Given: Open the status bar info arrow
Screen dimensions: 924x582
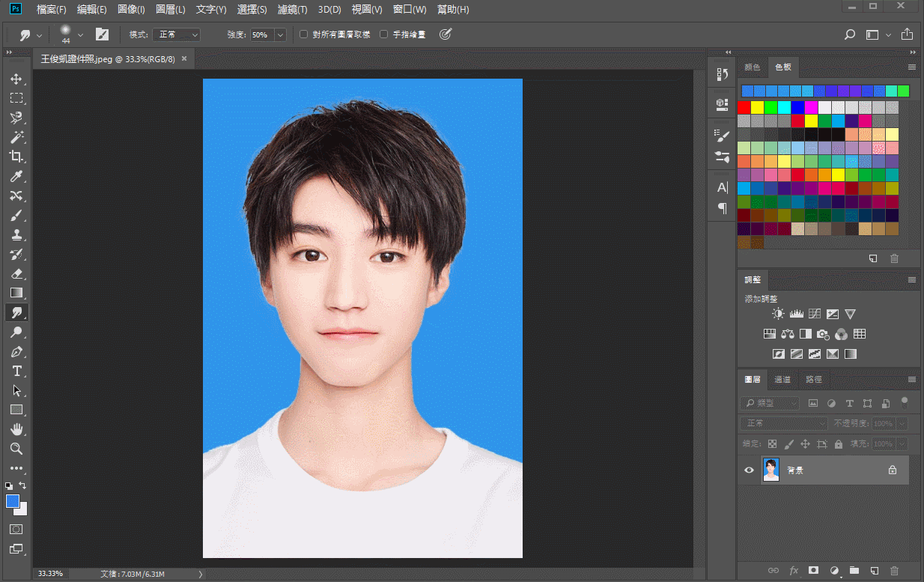Looking at the screenshot, I should point(200,574).
